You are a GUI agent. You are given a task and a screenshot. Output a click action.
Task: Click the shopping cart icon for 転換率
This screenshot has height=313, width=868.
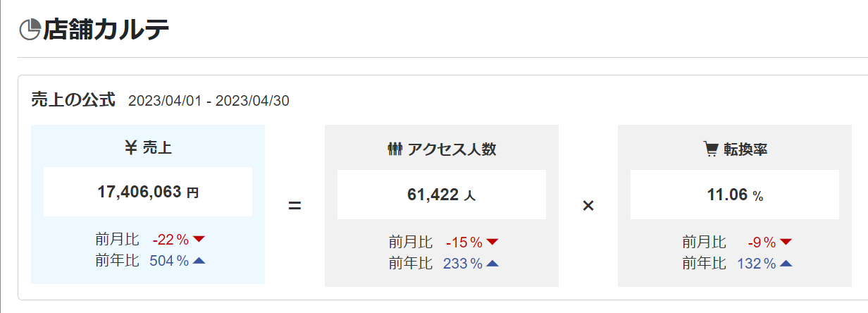click(711, 149)
